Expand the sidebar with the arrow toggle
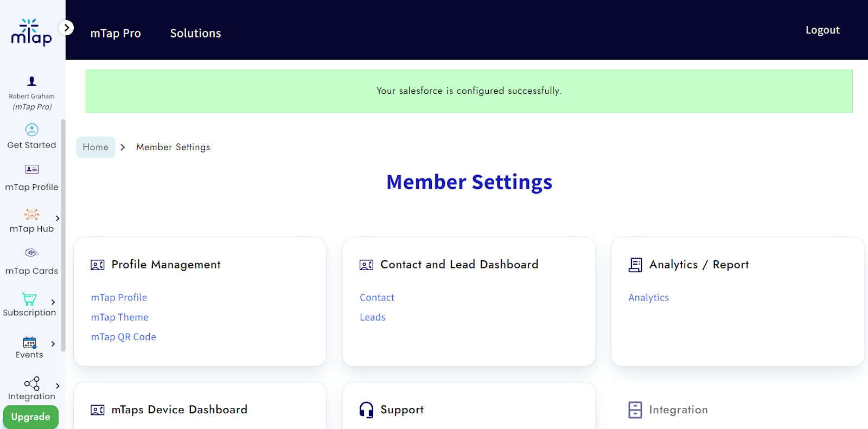Image resolution: width=868 pixels, height=429 pixels. point(66,28)
